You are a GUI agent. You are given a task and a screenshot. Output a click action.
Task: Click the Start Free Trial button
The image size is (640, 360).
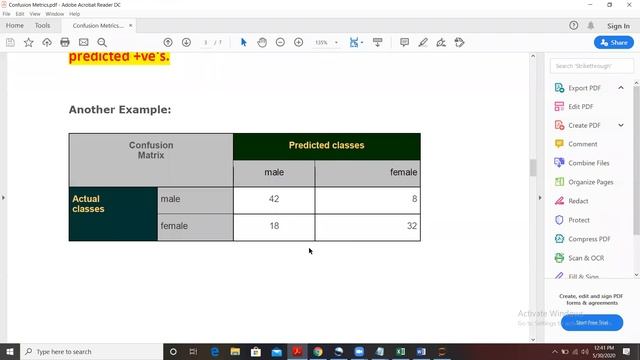(x=592, y=322)
